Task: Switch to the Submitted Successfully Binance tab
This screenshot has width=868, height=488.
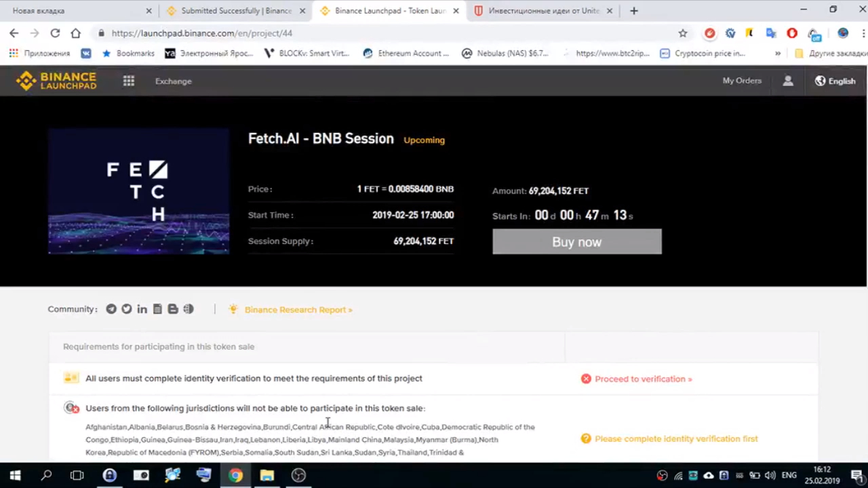Action: (235, 11)
